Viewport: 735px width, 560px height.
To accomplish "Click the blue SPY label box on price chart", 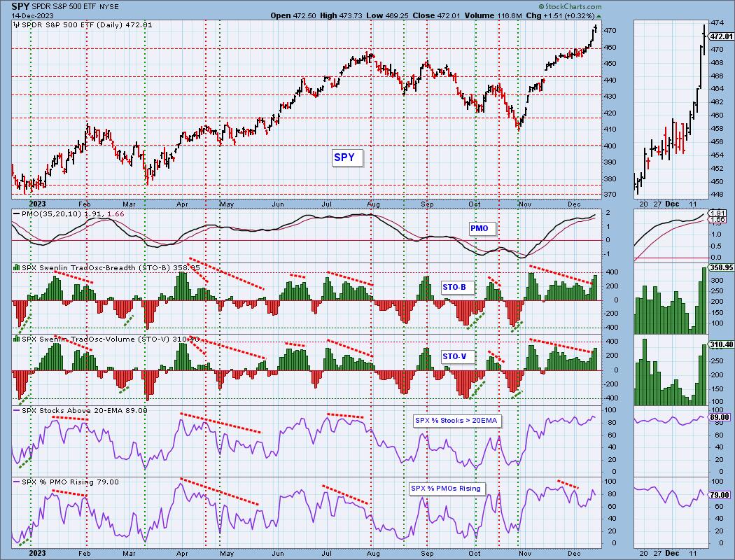I will click(x=346, y=157).
